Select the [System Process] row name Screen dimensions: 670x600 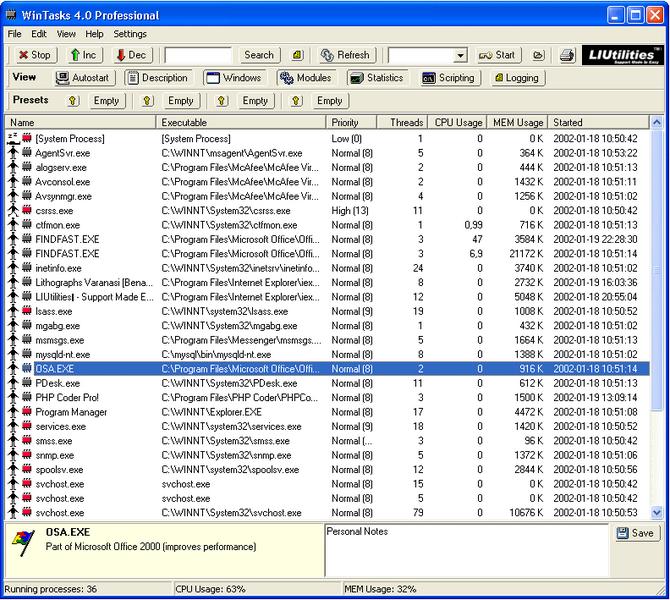tap(70, 139)
